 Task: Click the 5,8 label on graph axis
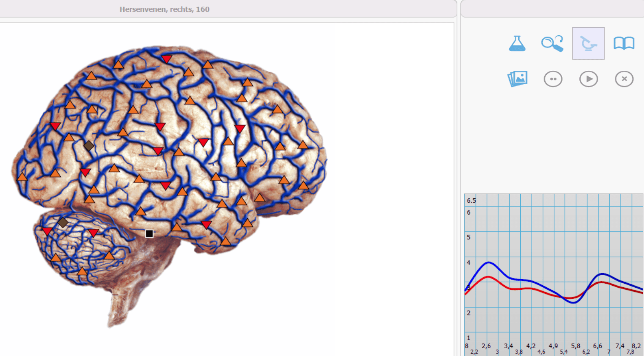[x=575, y=346]
